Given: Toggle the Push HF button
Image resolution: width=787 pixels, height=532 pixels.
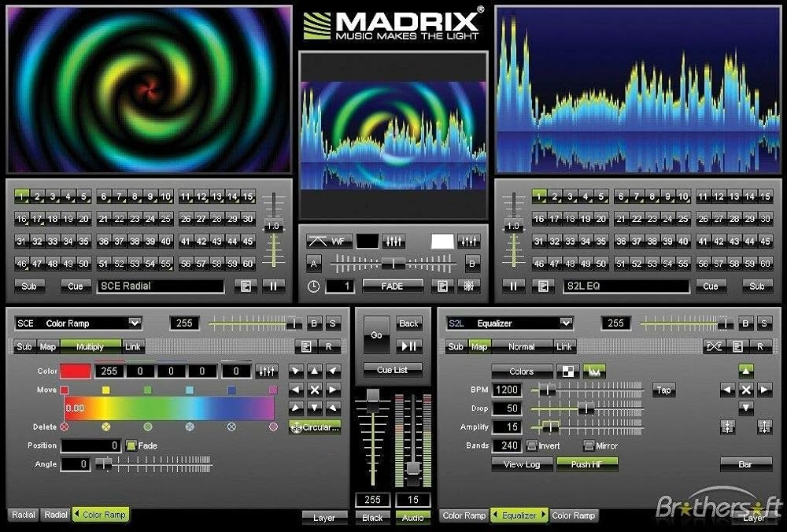Looking at the screenshot, I should click(587, 464).
